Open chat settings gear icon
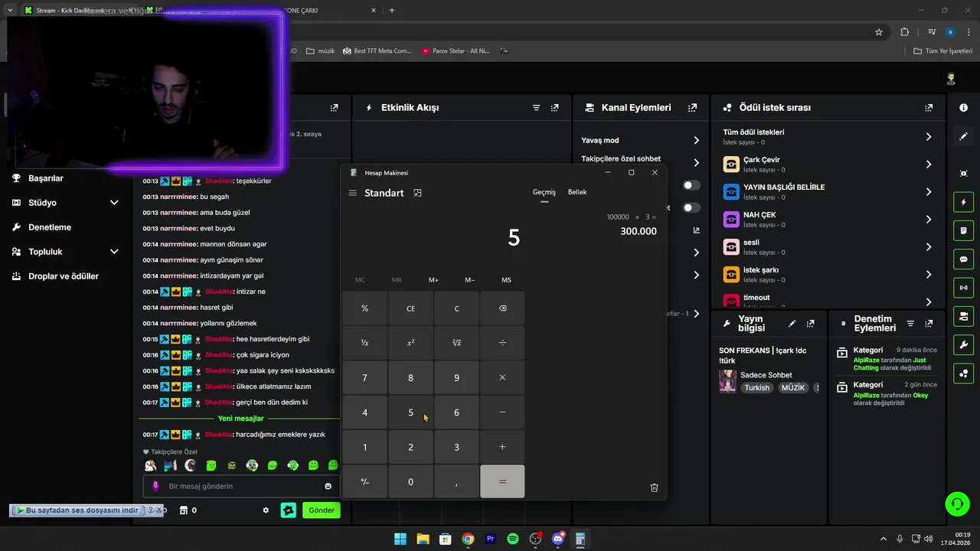Viewport: 980px width, 551px height. point(266,510)
